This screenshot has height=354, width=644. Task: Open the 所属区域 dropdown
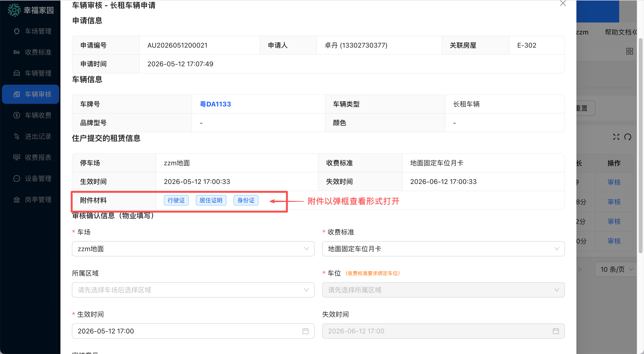(x=193, y=290)
